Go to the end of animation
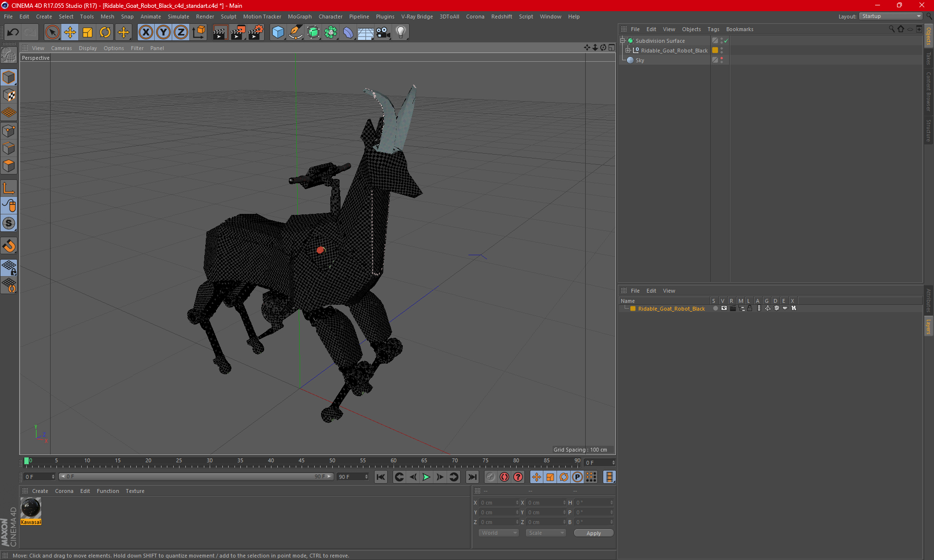934x560 pixels. [472, 477]
